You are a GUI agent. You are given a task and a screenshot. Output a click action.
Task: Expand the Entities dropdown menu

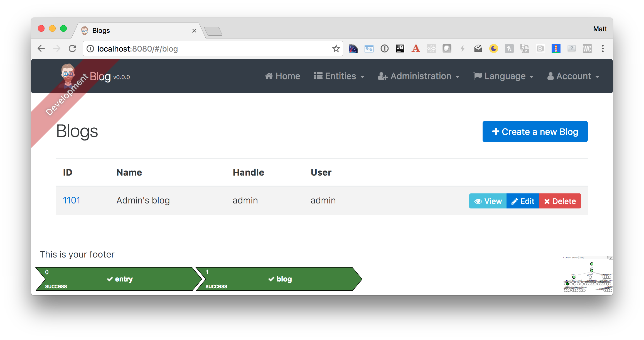(x=341, y=76)
